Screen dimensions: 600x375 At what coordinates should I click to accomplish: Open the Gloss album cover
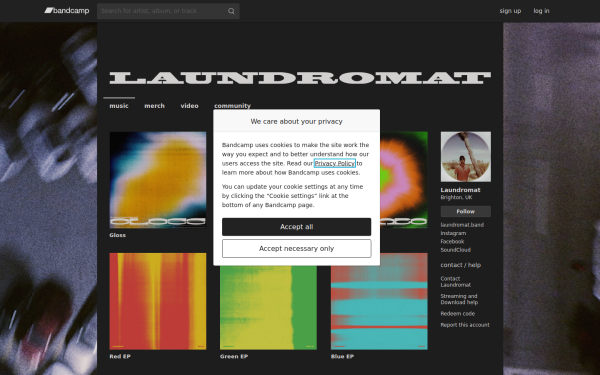pyautogui.click(x=158, y=180)
